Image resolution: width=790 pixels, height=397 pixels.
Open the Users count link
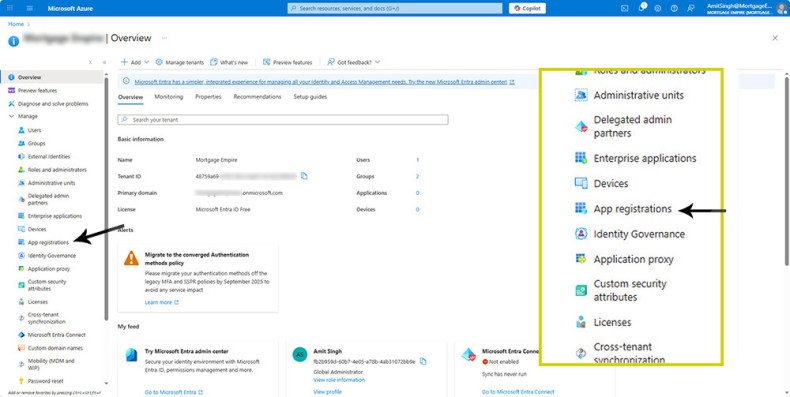[417, 160]
